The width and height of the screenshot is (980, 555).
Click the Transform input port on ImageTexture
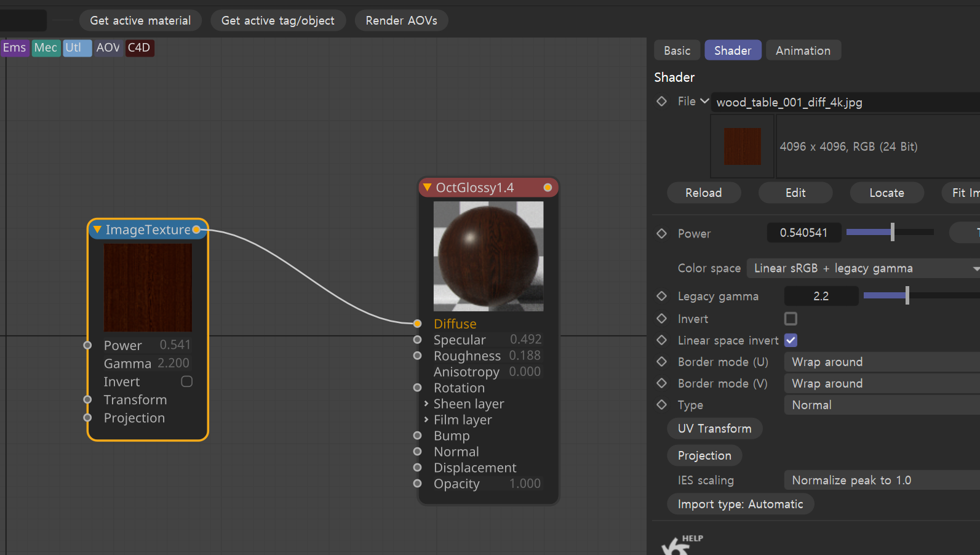tap(87, 400)
